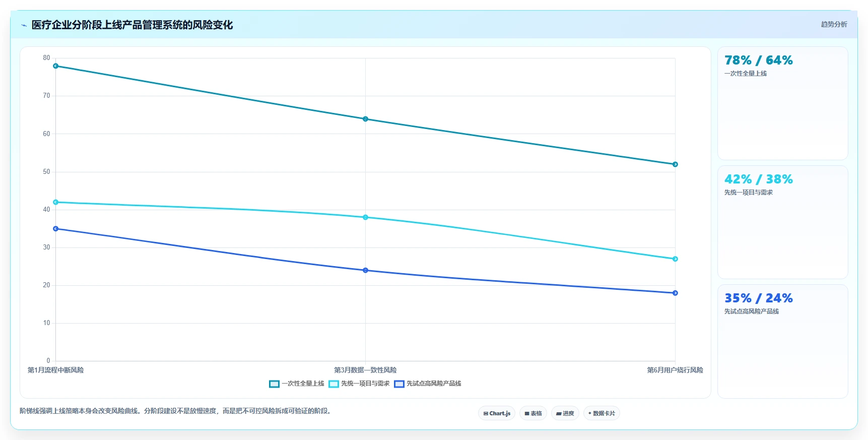This screenshot has height=440, width=868.
Task: Click the teal line's 52 point at 第6月
Action: pyautogui.click(x=676, y=164)
